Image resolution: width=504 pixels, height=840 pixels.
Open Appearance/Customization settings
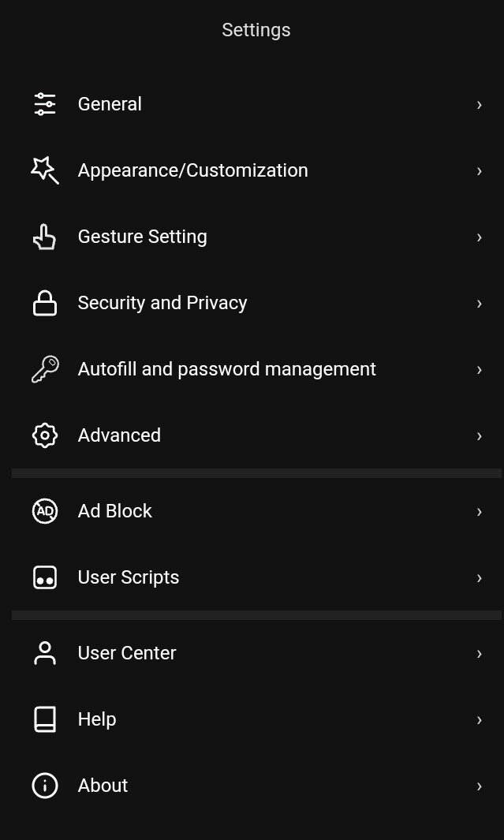tap(192, 170)
